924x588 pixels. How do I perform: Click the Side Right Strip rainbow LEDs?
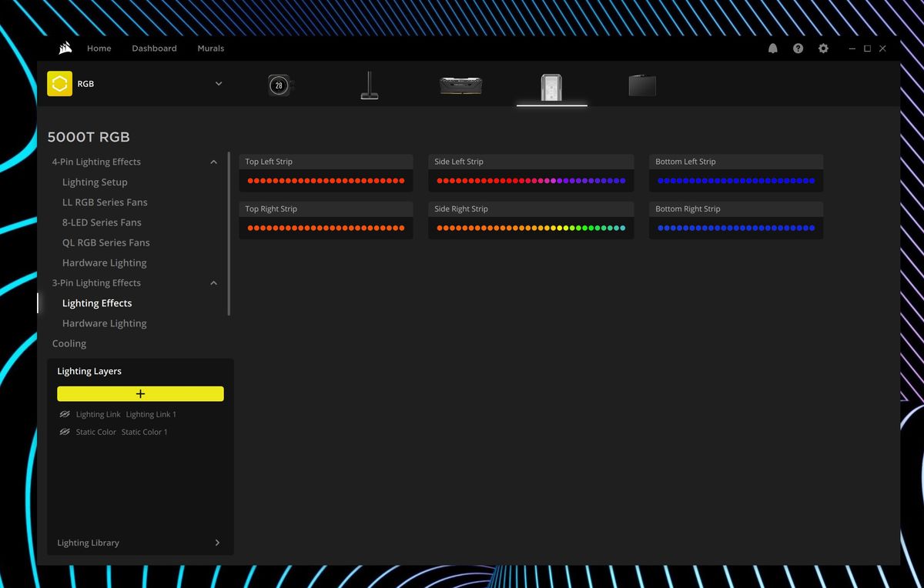531,228
